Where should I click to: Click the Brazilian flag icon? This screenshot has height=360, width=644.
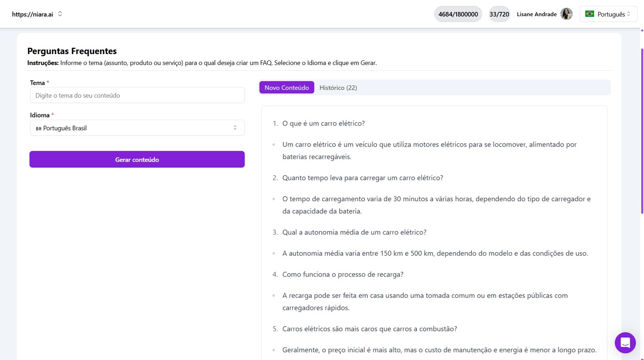[x=590, y=14]
